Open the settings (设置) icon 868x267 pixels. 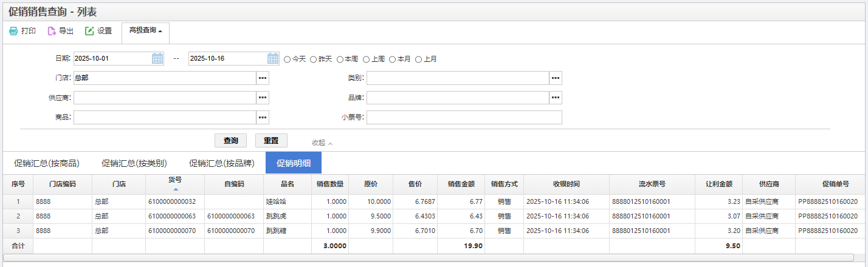click(x=89, y=31)
